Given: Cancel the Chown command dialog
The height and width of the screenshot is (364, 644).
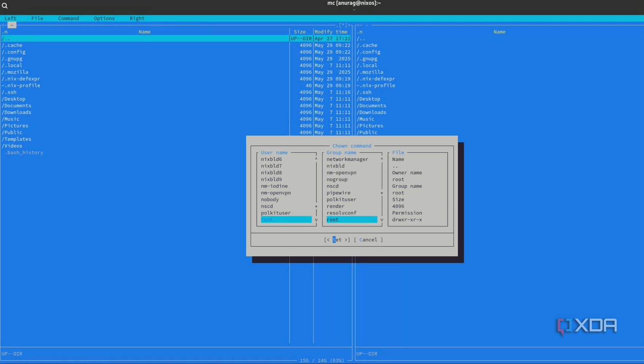Looking at the screenshot, I should [368, 240].
